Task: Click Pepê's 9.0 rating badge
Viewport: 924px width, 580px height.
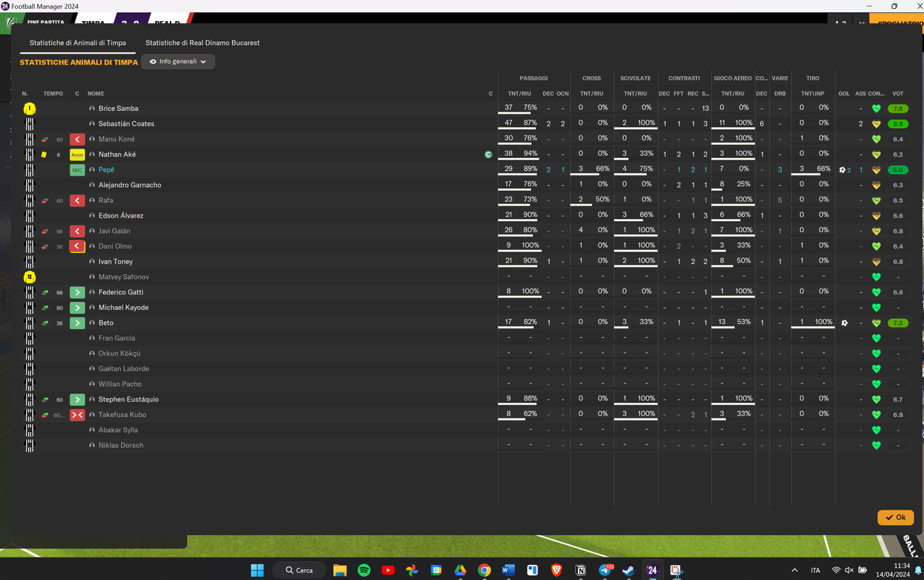Action: tap(898, 170)
